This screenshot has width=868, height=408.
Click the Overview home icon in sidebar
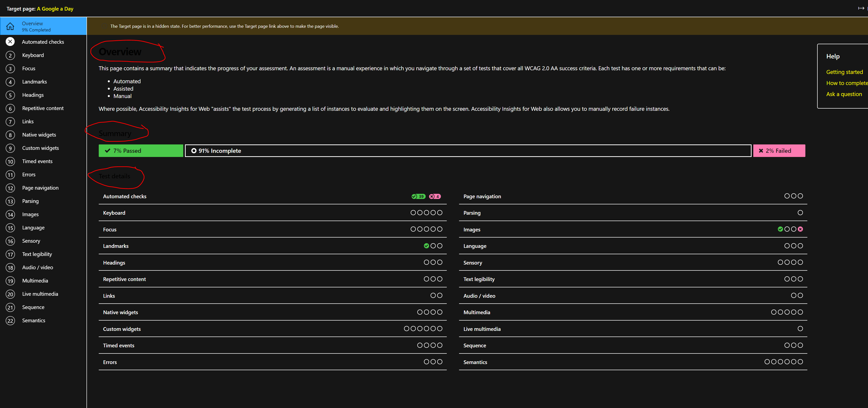click(10, 26)
